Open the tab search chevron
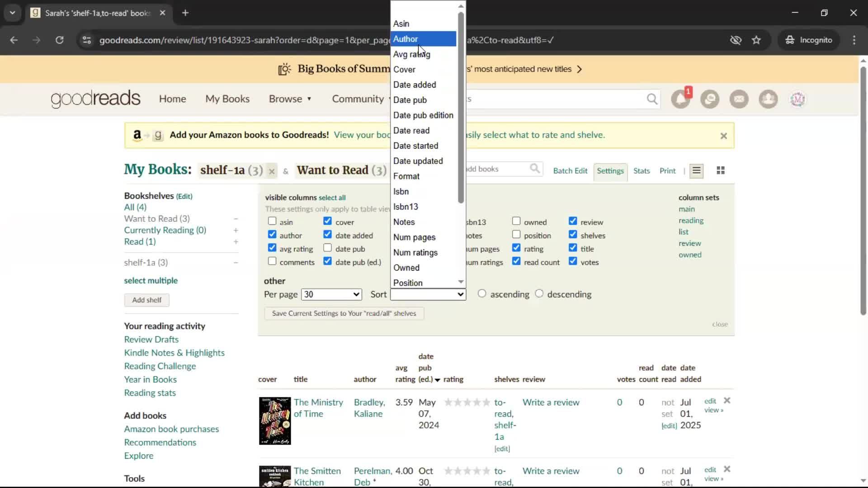Viewport: 868px width, 488px height. [13, 13]
